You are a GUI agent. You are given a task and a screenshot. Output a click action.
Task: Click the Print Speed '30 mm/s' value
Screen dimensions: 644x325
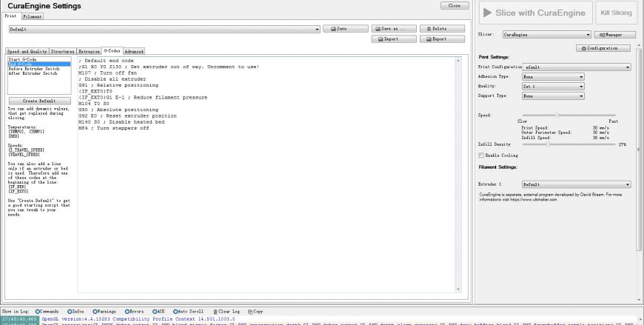pyautogui.click(x=601, y=128)
